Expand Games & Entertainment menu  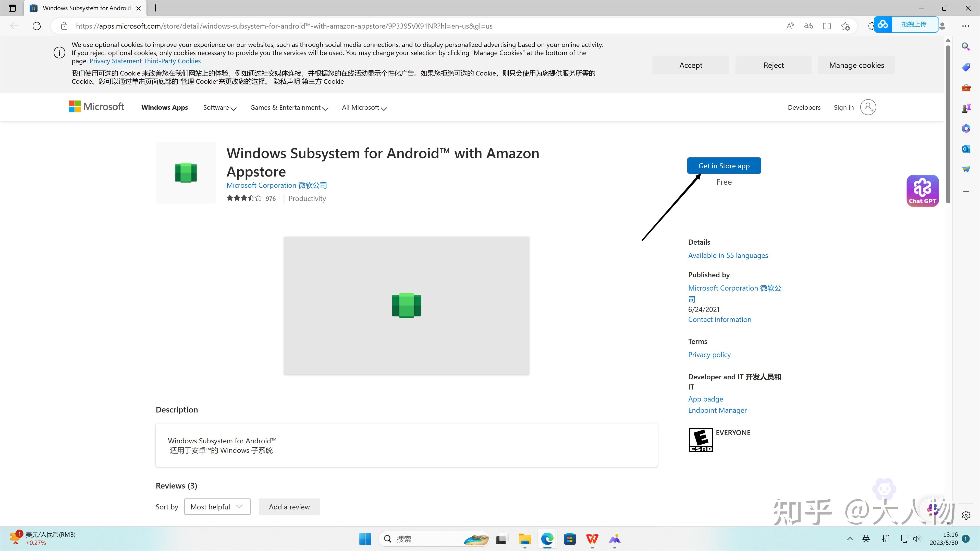pyautogui.click(x=289, y=108)
